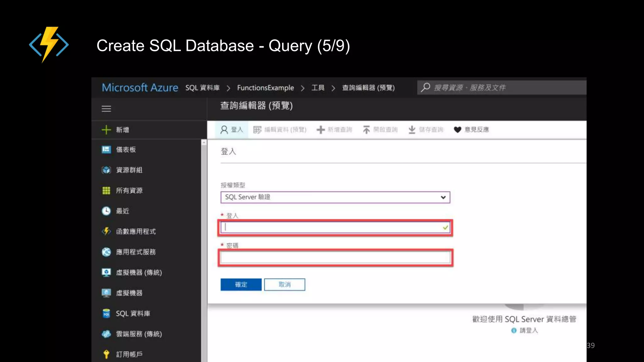644x362 pixels.
Task: Open the 虛擬機器 monitor icon
Action: (x=106, y=293)
